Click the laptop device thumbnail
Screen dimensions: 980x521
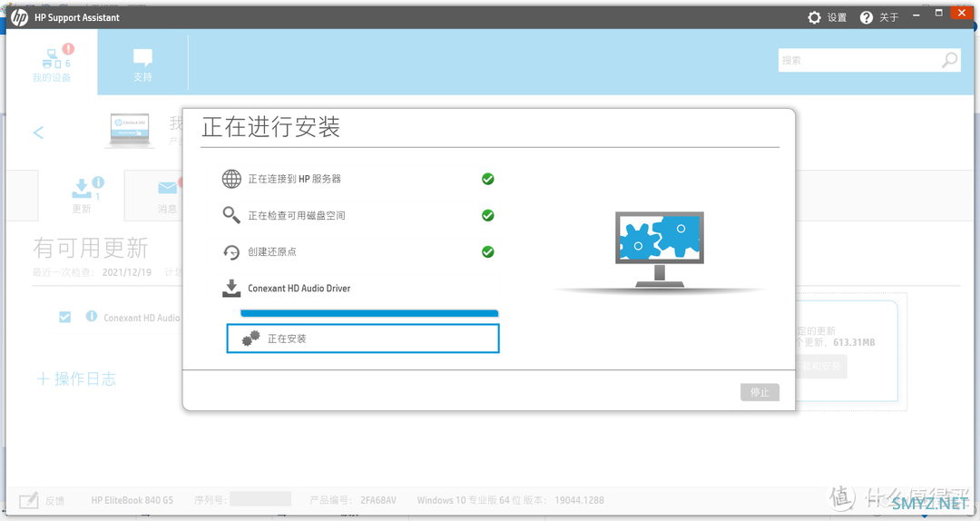130,130
